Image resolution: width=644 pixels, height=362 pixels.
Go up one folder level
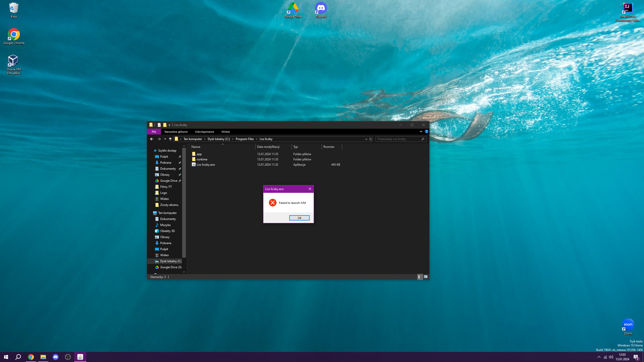[170, 139]
